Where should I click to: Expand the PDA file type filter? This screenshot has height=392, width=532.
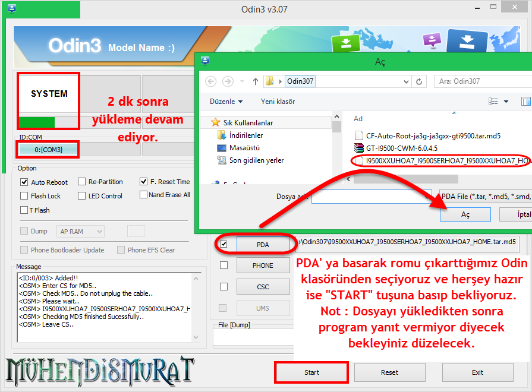pyautogui.click(x=484, y=196)
